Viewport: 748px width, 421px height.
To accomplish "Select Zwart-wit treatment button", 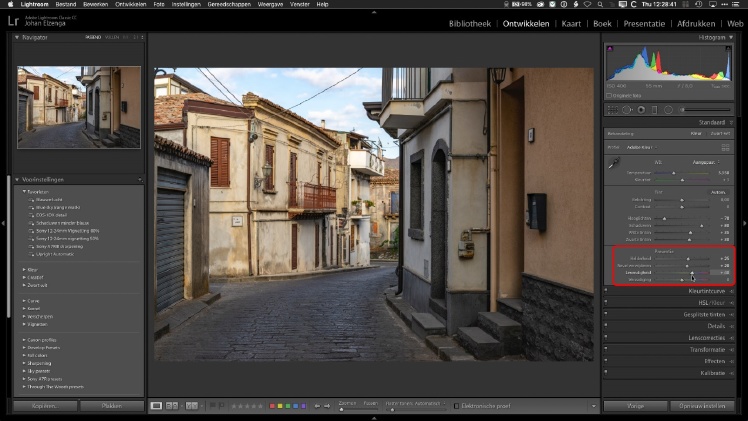I will coord(720,133).
